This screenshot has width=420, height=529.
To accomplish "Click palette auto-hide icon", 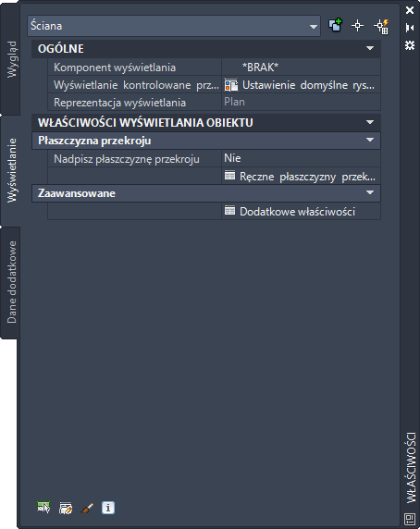I will tap(410, 28).
